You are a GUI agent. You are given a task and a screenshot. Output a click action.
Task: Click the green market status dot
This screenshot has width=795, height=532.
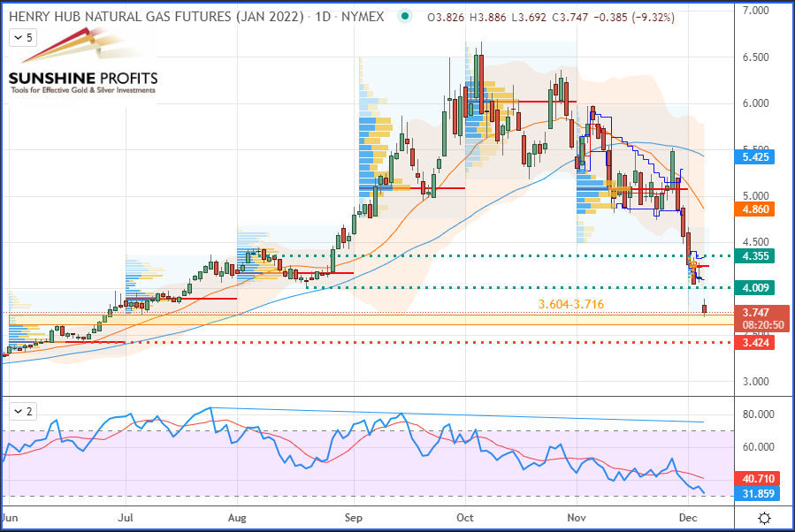pyautogui.click(x=405, y=16)
